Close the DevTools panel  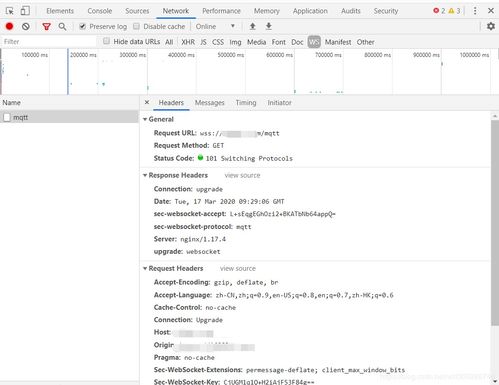click(491, 11)
